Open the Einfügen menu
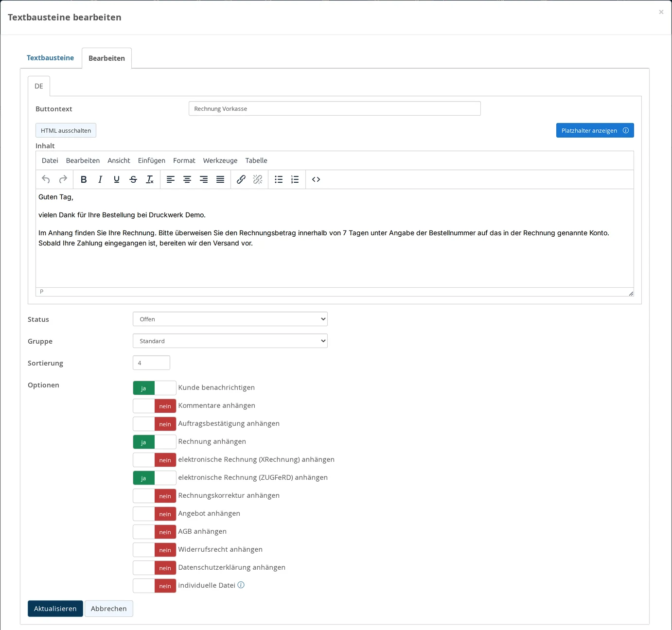Image resolution: width=672 pixels, height=630 pixels. (x=152, y=160)
